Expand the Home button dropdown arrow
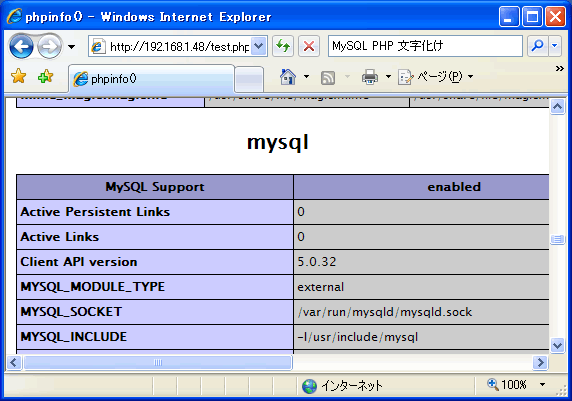 (x=306, y=77)
